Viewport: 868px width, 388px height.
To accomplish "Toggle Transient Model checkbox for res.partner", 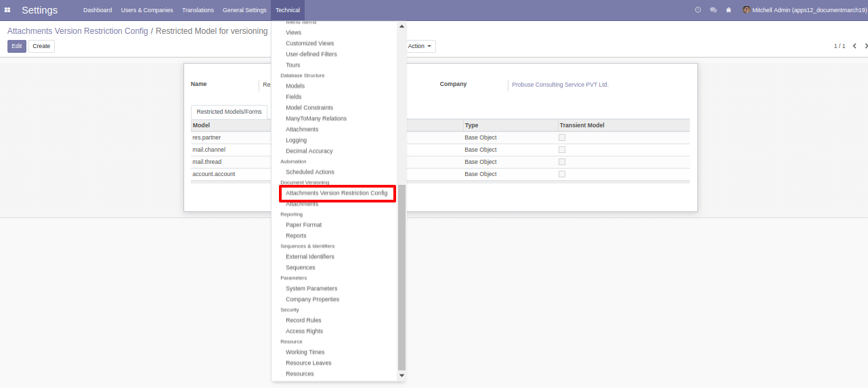I will click(x=562, y=137).
